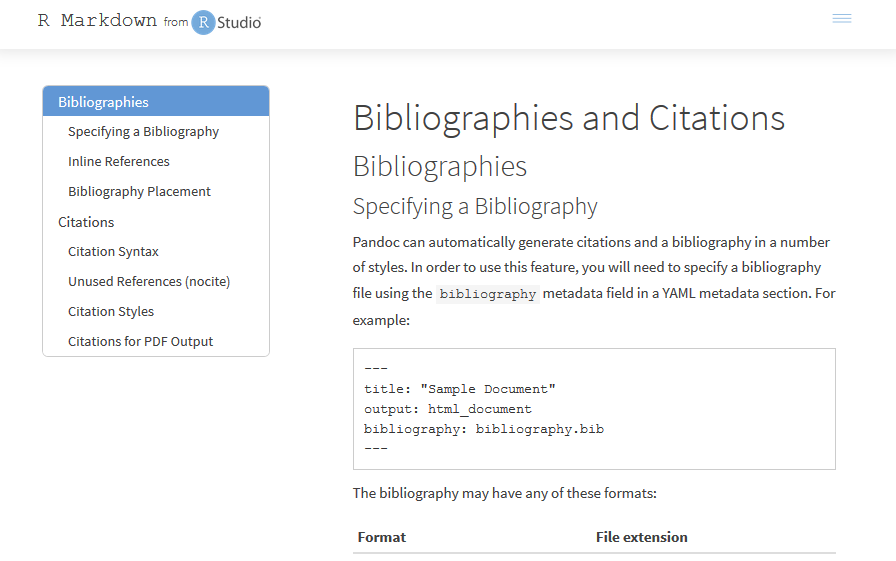Select Bibliographies in the sidebar

(156, 102)
